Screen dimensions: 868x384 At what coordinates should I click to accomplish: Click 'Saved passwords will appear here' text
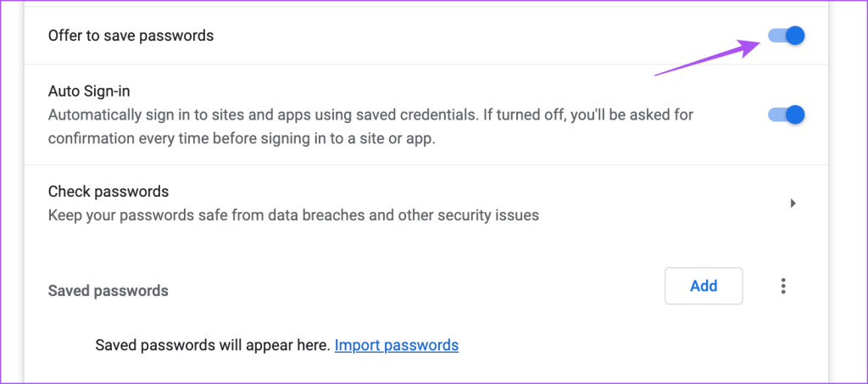point(213,345)
